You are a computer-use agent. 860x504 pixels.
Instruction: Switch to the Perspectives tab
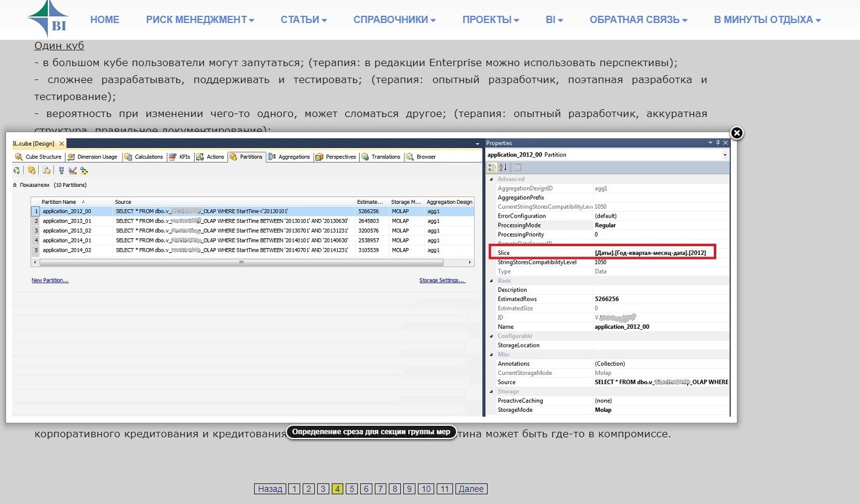click(336, 156)
